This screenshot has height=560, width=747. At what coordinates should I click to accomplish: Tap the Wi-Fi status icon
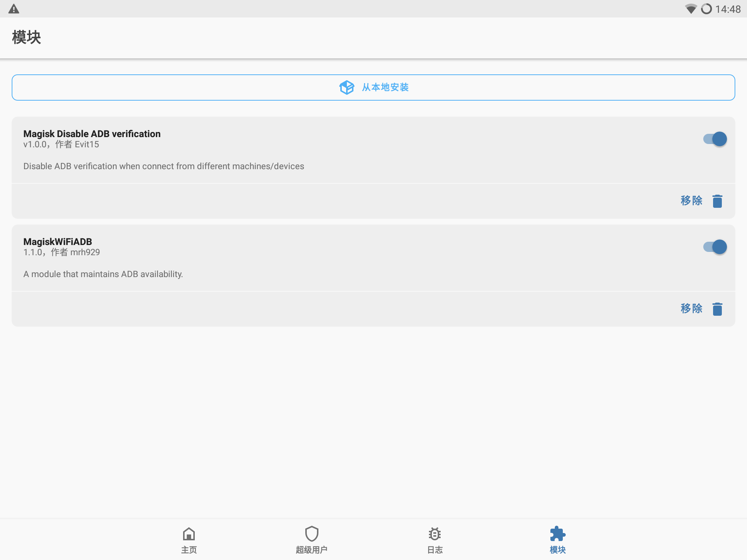690,9
